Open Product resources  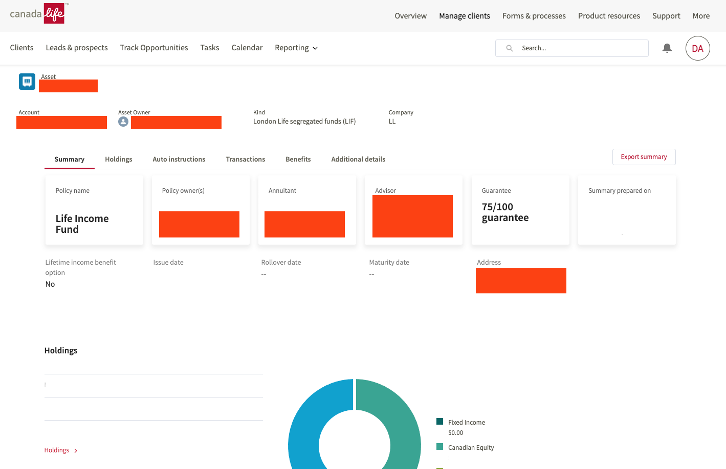click(609, 16)
